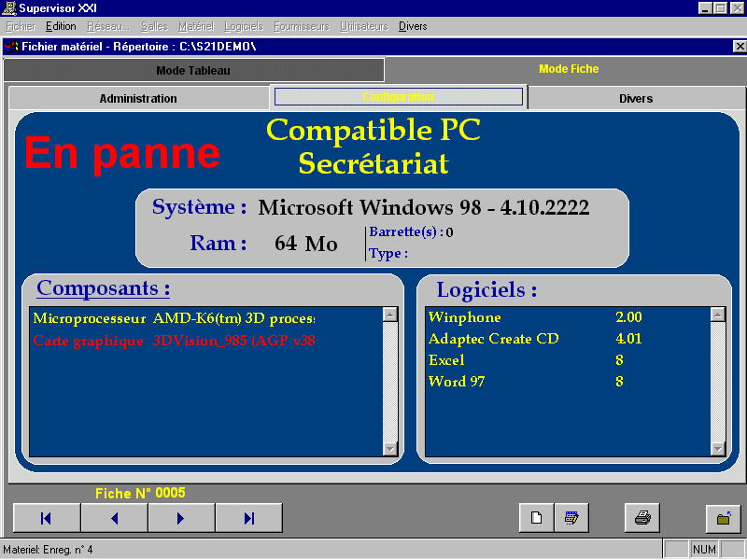The image size is (747, 560).
Task: Select Winphone 2.00 in Logiciels
Action: click(x=534, y=317)
